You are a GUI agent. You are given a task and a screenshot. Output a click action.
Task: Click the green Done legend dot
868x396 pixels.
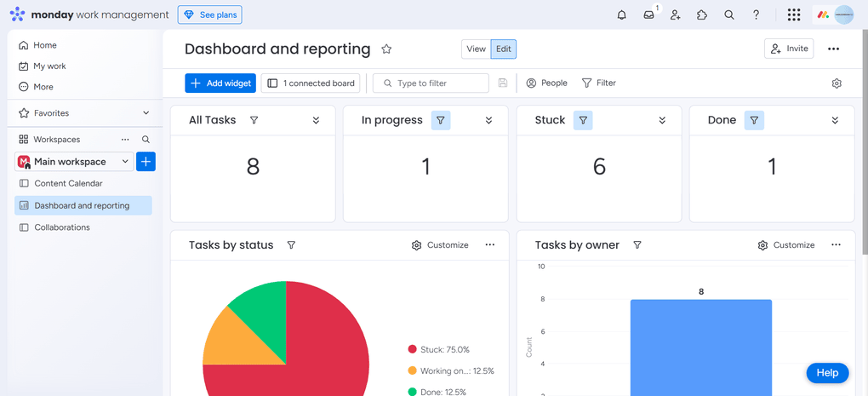point(412,392)
